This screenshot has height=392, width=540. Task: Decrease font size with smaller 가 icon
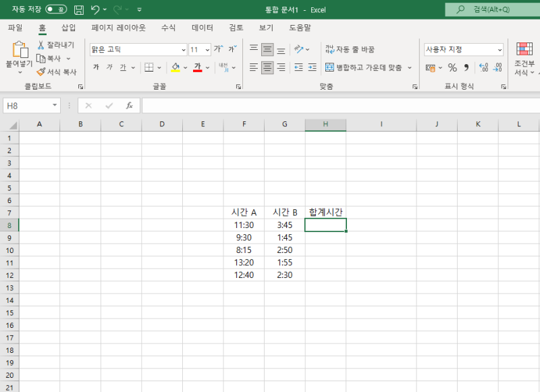232,49
